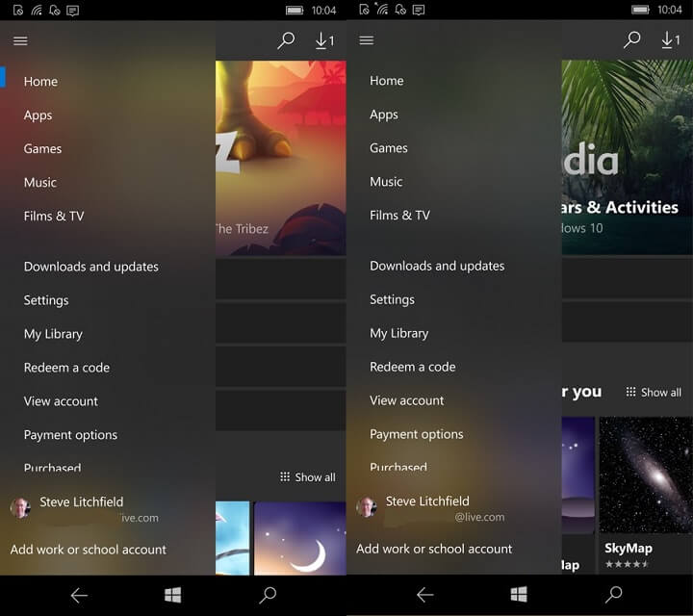This screenshot has height=616, width=693.
Task: Tap the hamburger icon on right screen
Action: click(x=367, y=40)
